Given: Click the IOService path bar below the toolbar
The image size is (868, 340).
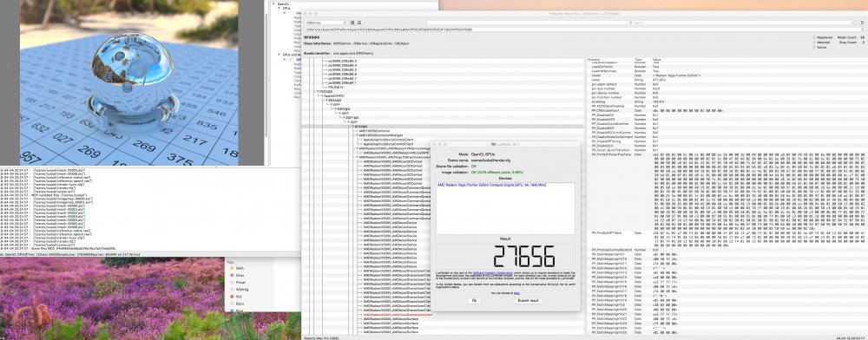Looking at the screenshot, I should [x=583, y=29].
